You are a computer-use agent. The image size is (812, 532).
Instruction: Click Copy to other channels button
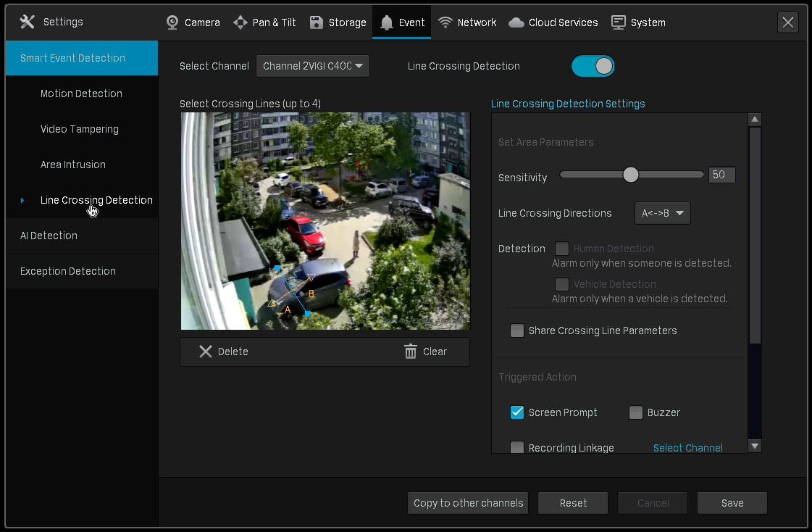coord(468,502)
